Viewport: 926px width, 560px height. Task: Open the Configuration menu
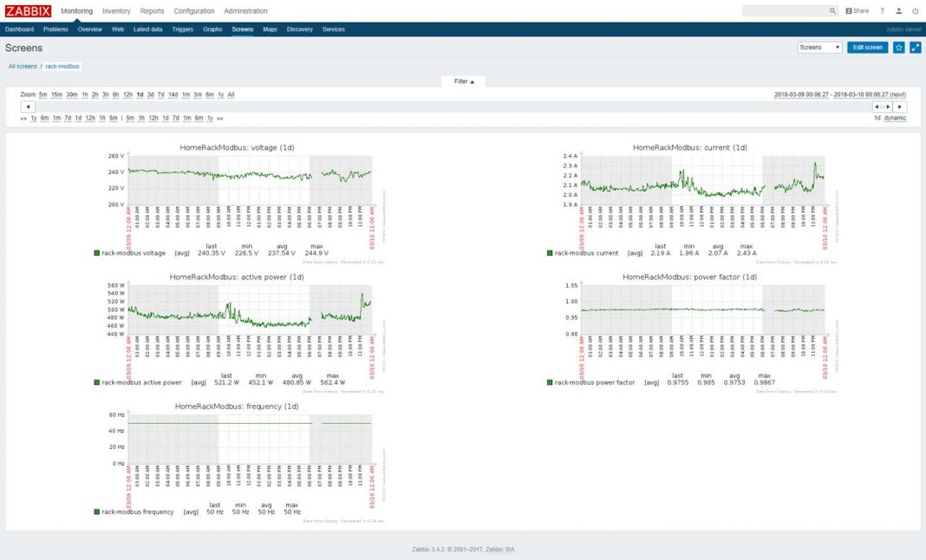(193, 11)
